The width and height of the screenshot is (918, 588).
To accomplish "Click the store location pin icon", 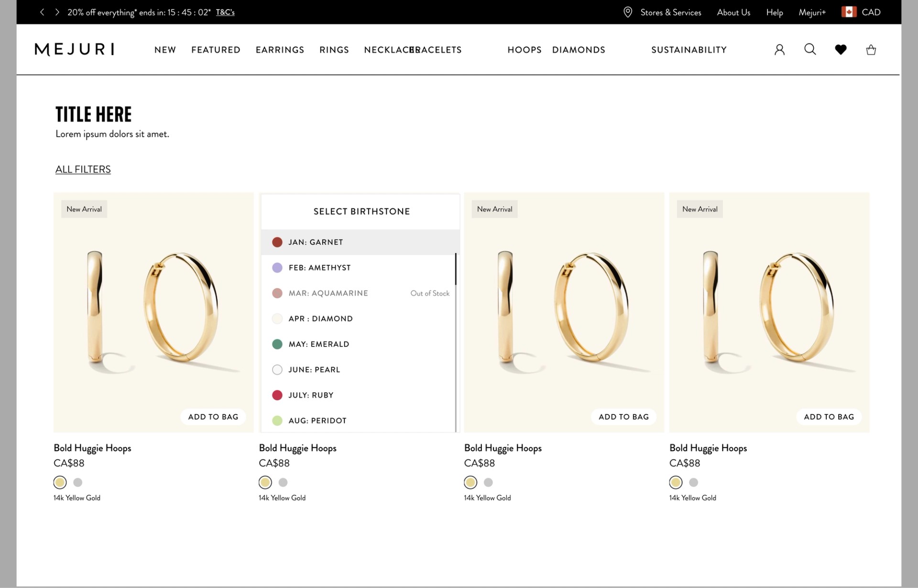I will point(628,12).
